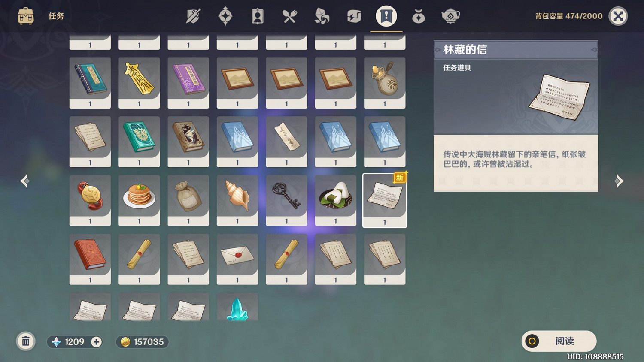
Task: Open the Weapons inventory tab
Action: (x=193, y=16)
